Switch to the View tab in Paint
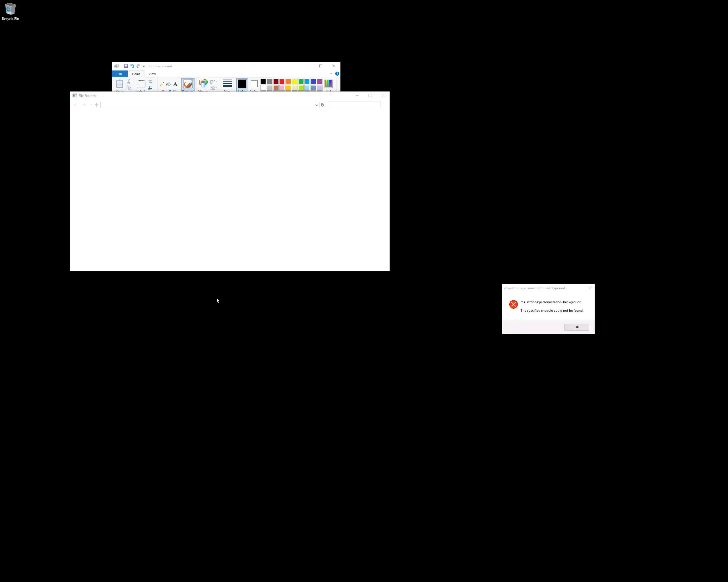Screen dimensions: 728x582 tap(152, 74)
